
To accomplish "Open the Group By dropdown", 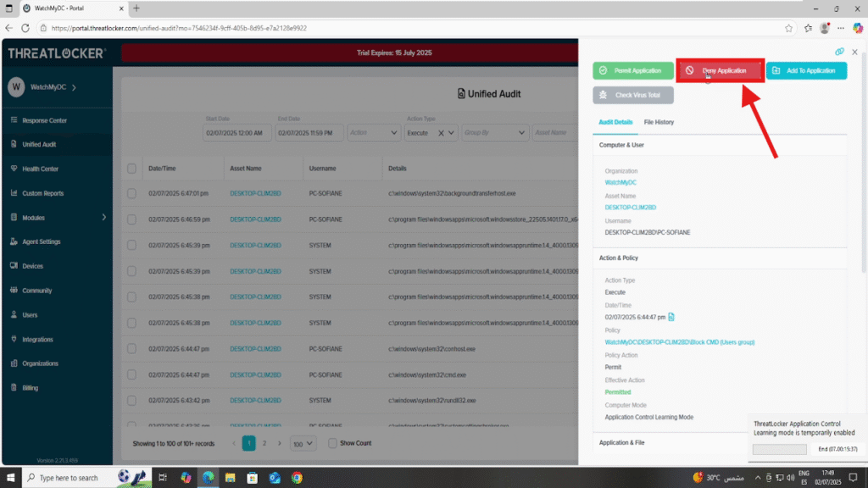I will 494,133.
